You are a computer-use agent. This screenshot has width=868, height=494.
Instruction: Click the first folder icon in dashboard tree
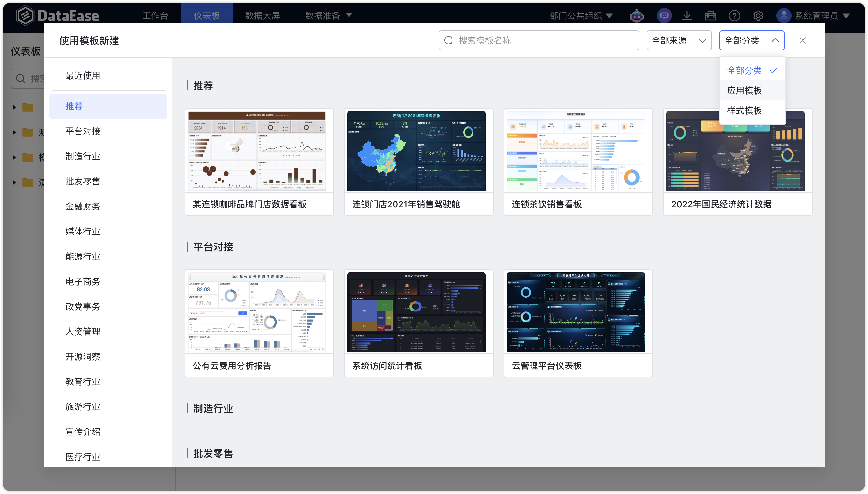28,108
